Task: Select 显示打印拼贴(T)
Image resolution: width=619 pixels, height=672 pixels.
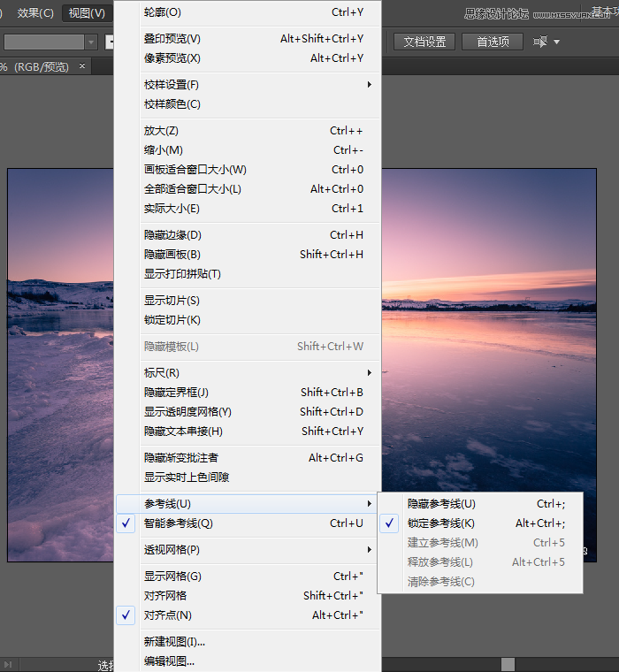Action: (248, 274)
